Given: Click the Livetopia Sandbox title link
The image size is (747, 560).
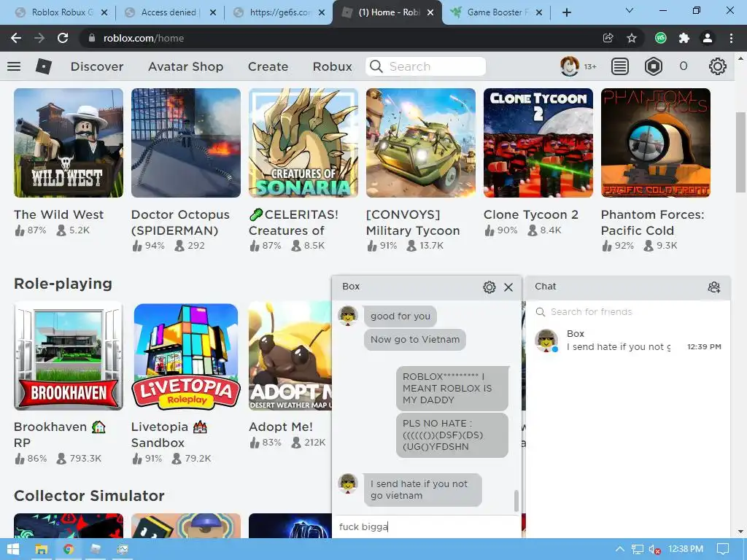Looking at the screenshot, I should 169,435.
